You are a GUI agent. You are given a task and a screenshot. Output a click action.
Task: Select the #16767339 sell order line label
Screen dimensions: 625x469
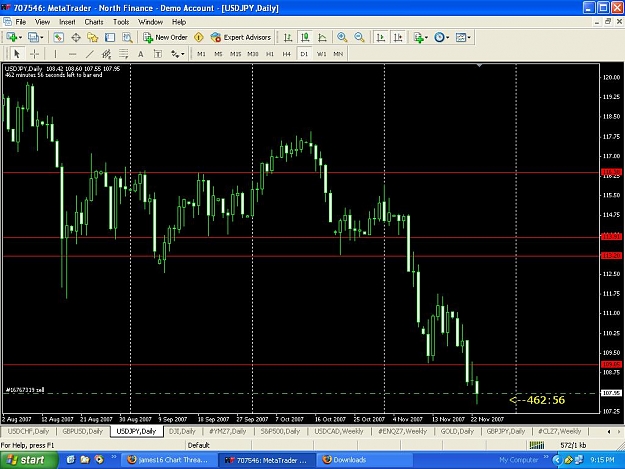(x=25, y=390)
